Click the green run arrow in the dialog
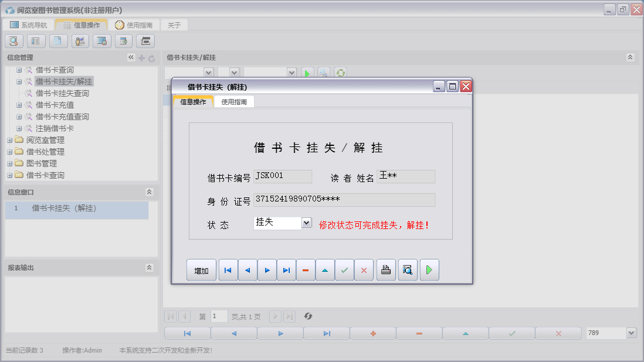Viewport: 644px width, 362px height. (x=429, y=269)
